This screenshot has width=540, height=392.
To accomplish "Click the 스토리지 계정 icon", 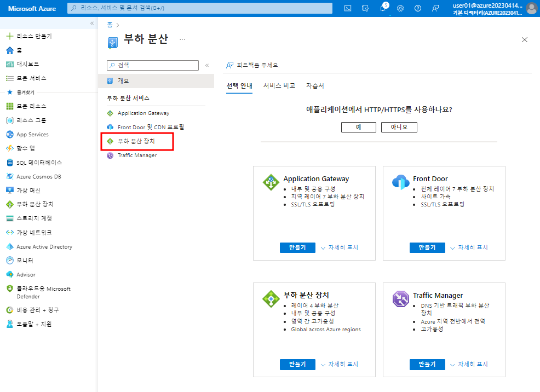I will pos(10,218).
